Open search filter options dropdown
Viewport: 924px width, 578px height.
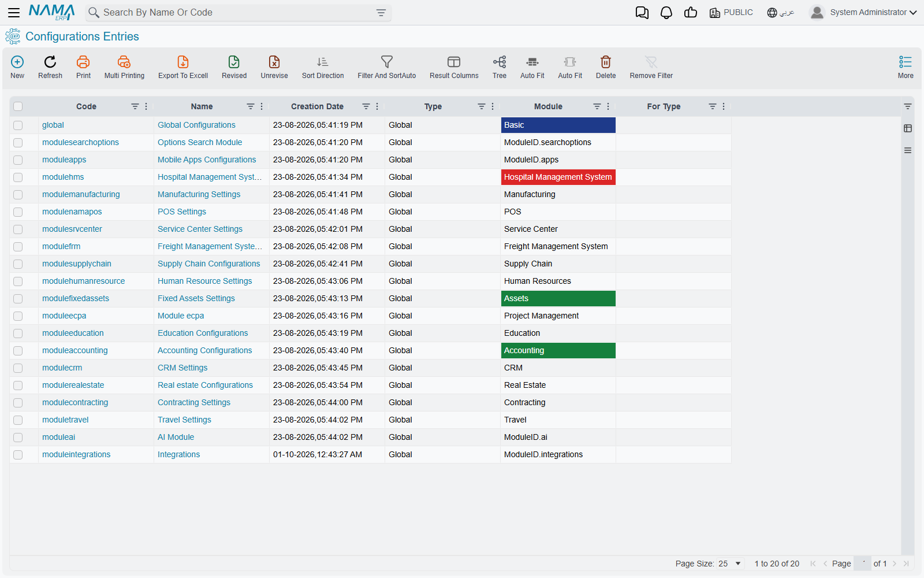point(381,13)
